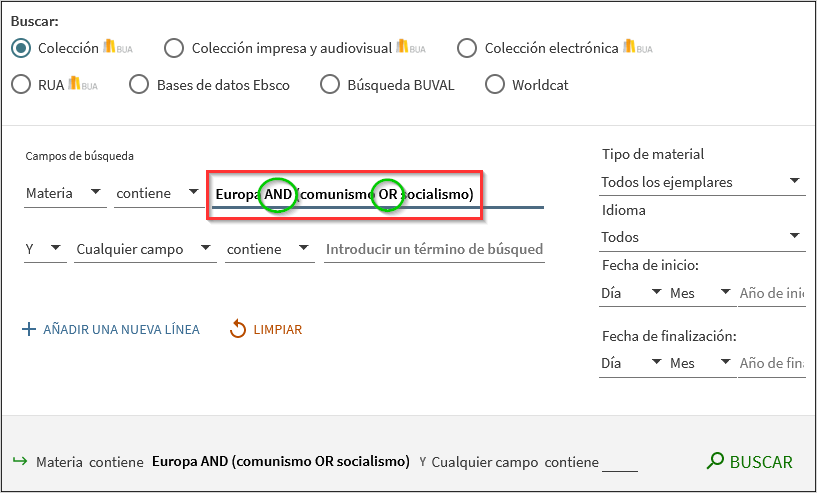817x493 pixels.
Task: Pick the Búsqueda BUVAL radio button
Action: click(x=330, y=85)
